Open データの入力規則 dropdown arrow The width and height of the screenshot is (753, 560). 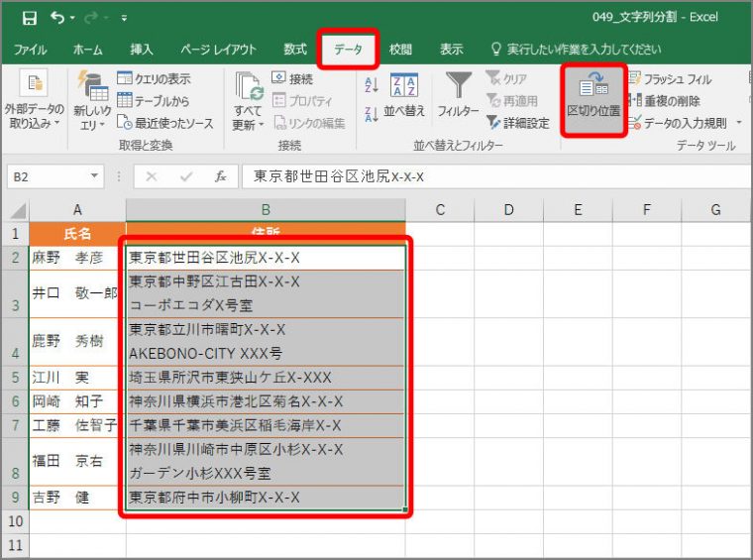tap(738, 123)
